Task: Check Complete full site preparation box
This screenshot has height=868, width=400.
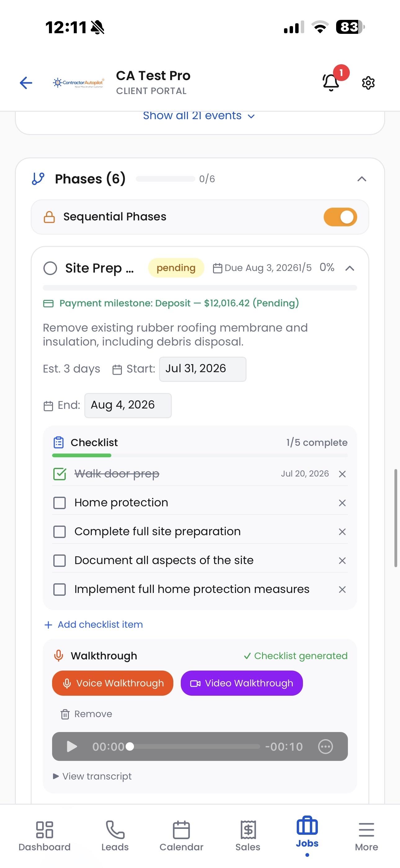Action: pos(60,532)
